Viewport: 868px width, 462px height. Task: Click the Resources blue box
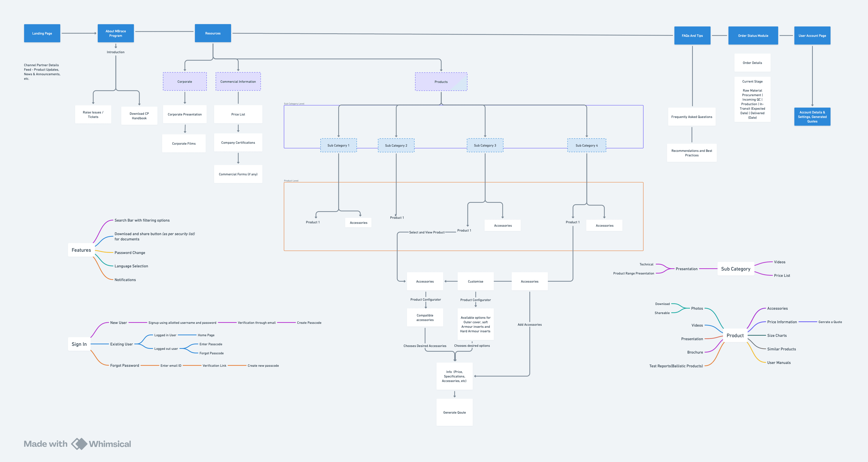coord(213,33)
